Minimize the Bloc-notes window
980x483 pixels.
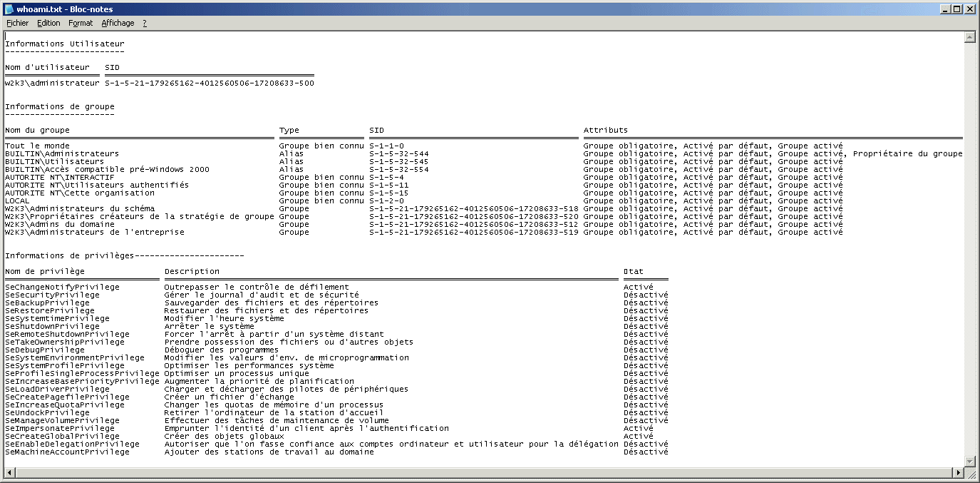click(x=944, y=9)
